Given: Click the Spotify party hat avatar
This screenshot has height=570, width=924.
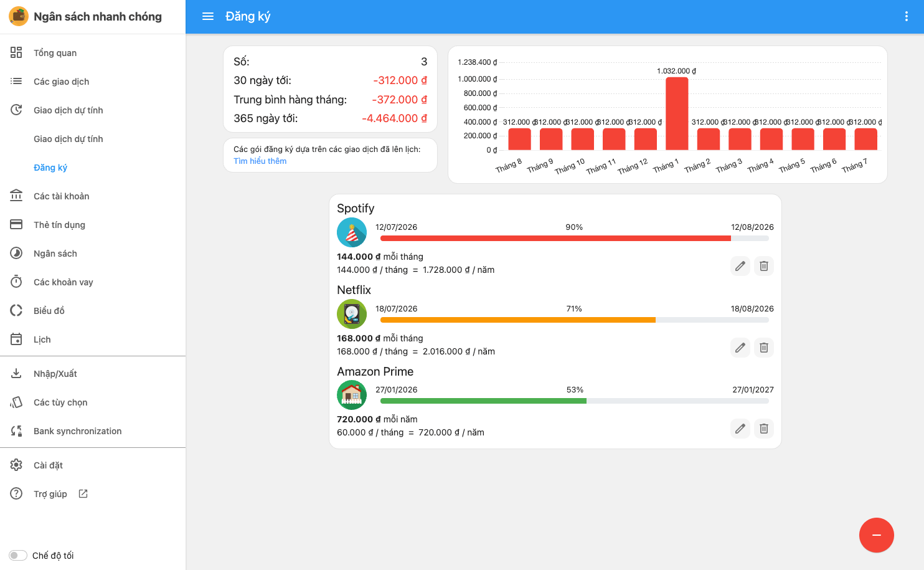Looking at the screenshot, I should pyautogui.click(x=352, y=233).
